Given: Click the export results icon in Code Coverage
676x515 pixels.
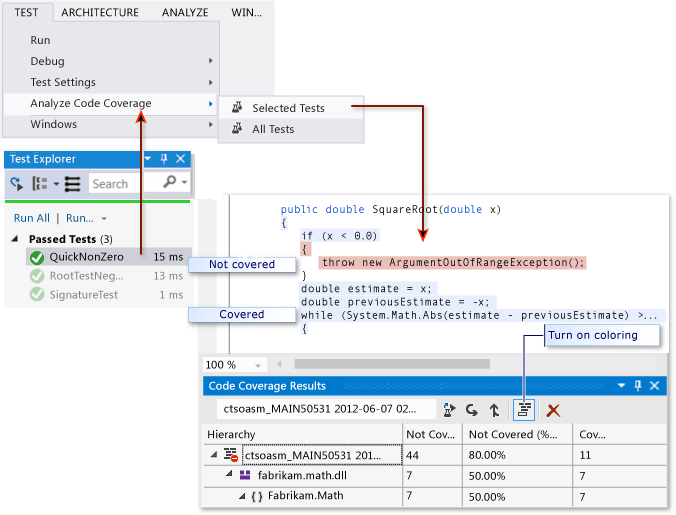Looking at the screenshot, I should (x=450, y=410).
